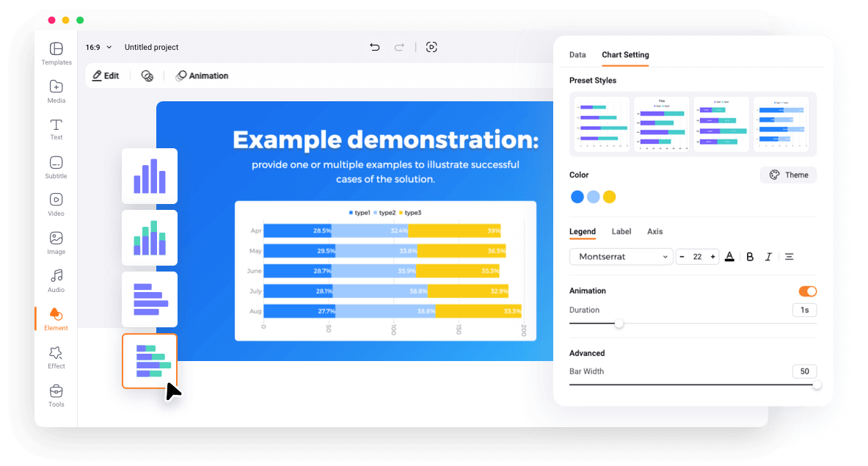Image resolution: width=868 pixels, height=466 pixels.
Task: Click the Theme button
Action: pos(788,175)
